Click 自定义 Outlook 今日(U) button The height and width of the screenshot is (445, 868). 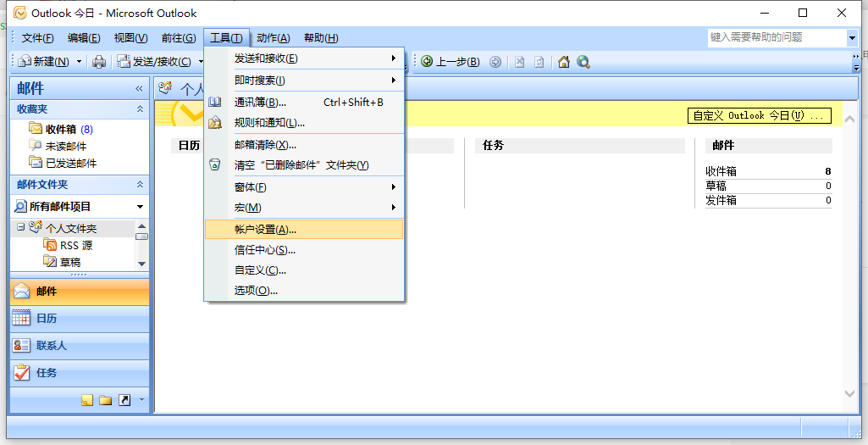coord(759,115)
